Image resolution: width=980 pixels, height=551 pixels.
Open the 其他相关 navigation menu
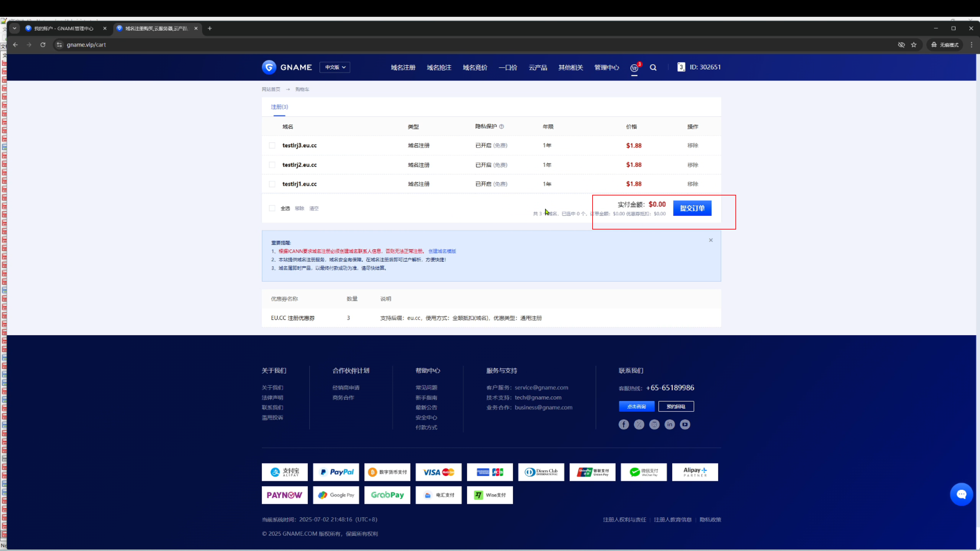[571, 68]
